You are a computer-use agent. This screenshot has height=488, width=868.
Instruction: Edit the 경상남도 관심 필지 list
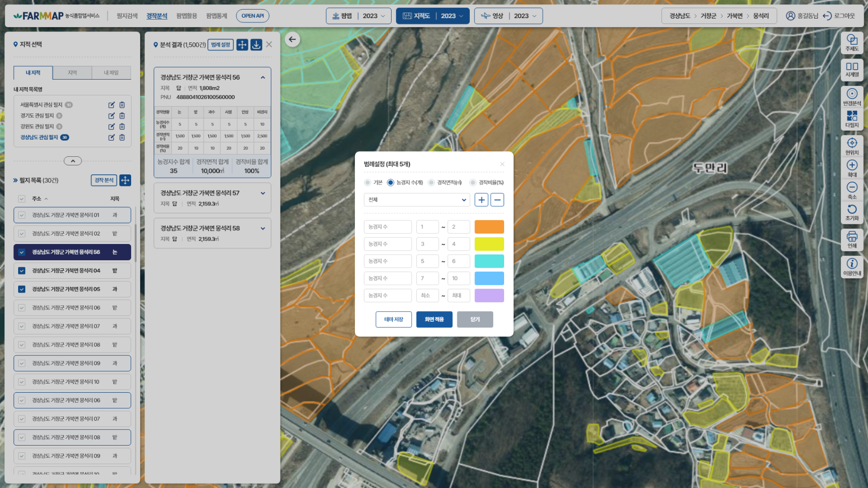(x=111, y=137)
